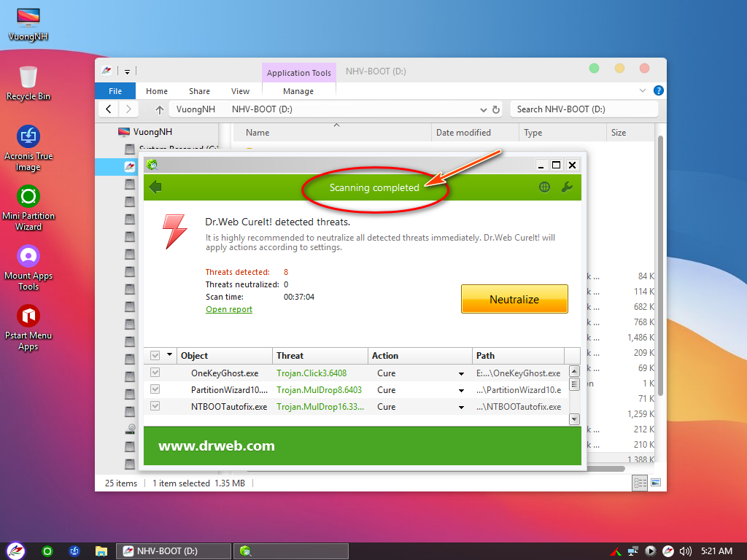747x560 pixels.
Task: Click VuongNH in the address breadcrumb
Action: click(196, 109)
